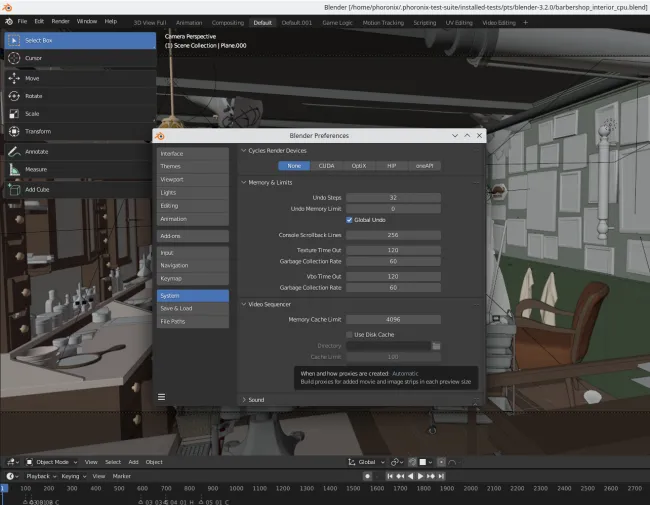Select CUDA as Cycles render device
The height and width of the screenshot is (505, 650).
click(x=327, y=166)
